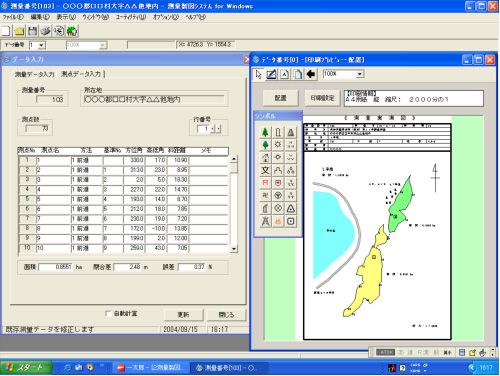Open the ヘルプ(H) menu

[196, 17]
